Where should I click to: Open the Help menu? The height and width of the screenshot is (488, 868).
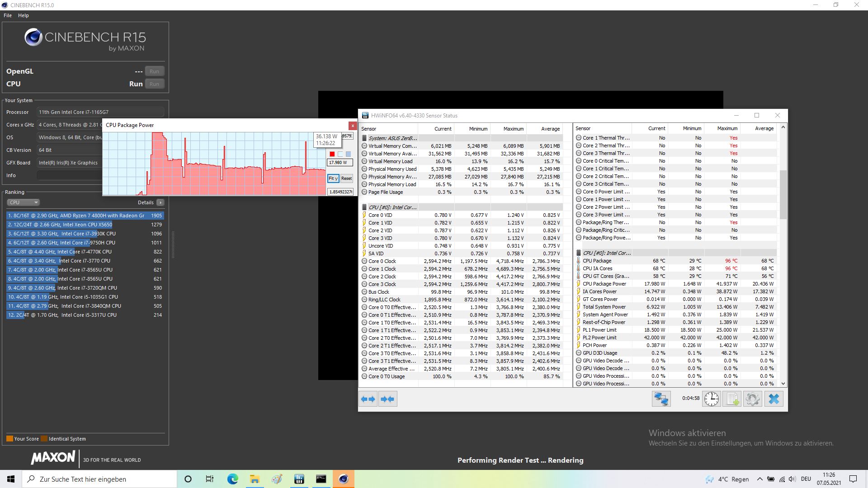coord(23,15)
